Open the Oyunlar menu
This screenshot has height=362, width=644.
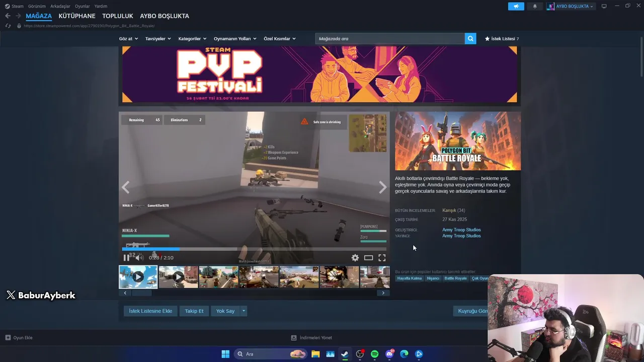click(x=83, y=6)
